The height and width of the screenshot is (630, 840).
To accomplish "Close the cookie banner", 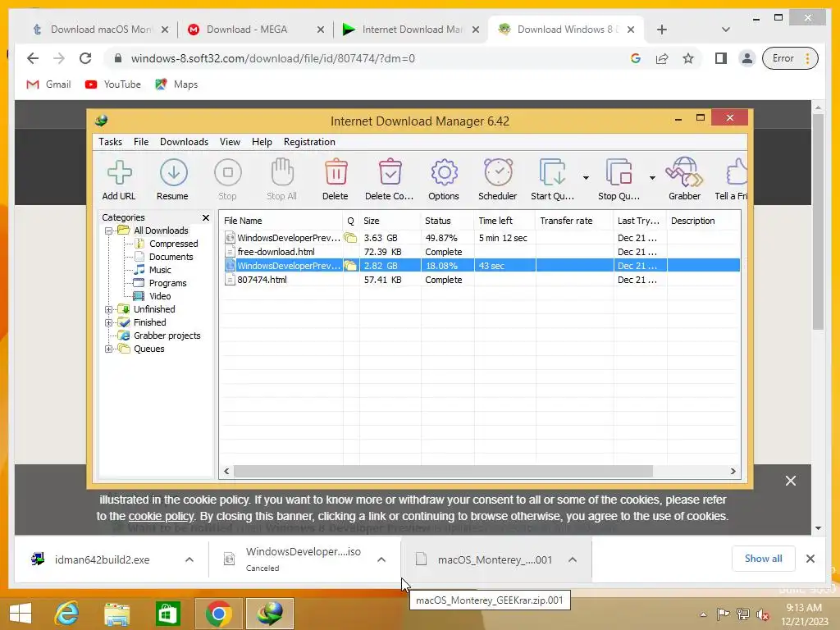I will pyautogui.click(x=791, y=481).
